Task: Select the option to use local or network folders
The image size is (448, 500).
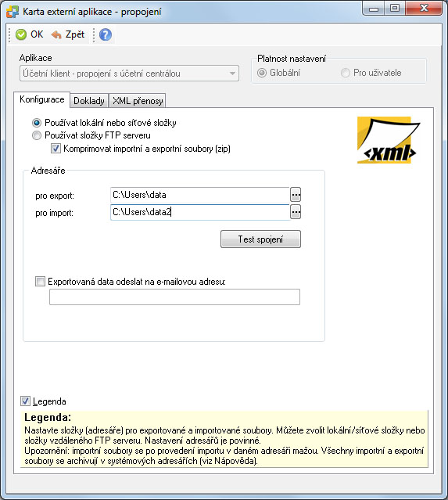Action: coord(37,123)
